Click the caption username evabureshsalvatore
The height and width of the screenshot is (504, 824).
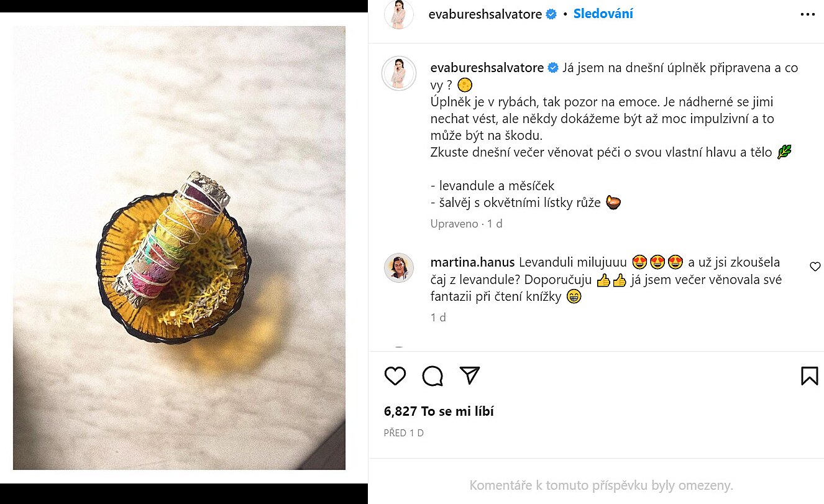click(487, 68)
